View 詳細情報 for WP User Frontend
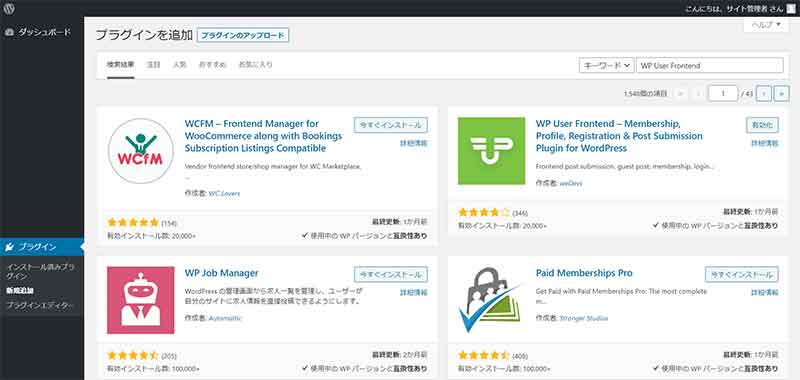Image resolution: width=800 pixels, height=380 pixels. pos(765,143)
